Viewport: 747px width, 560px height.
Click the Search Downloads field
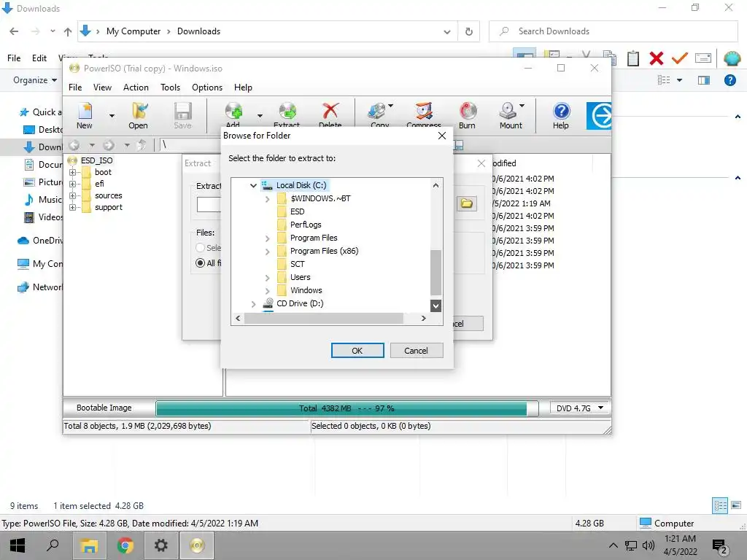[614, 31]
